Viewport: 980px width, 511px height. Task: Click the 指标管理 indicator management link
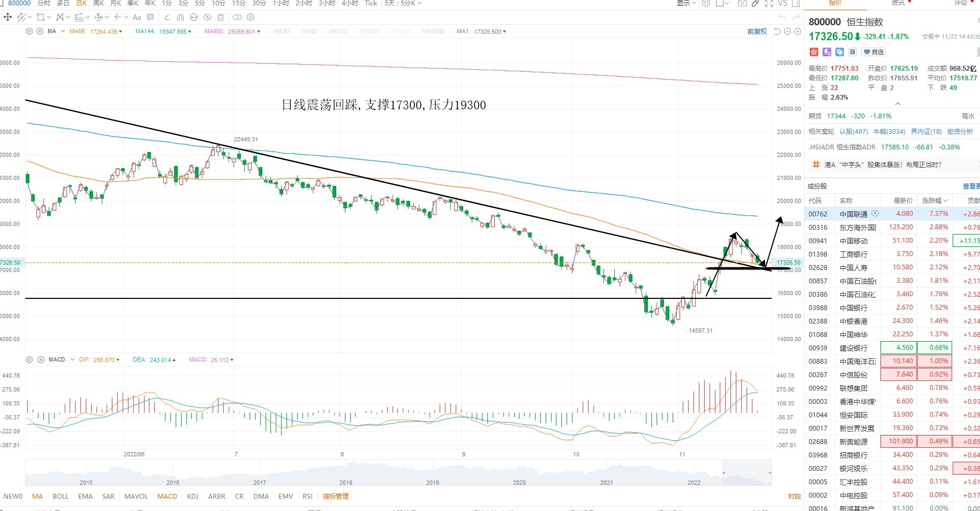click(336, 497)
